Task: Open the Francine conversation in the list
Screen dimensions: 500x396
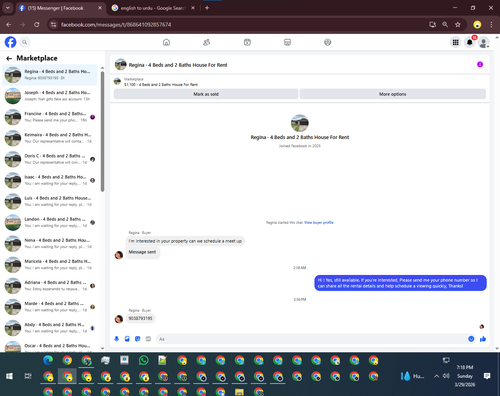Action: tap(50, 117)
